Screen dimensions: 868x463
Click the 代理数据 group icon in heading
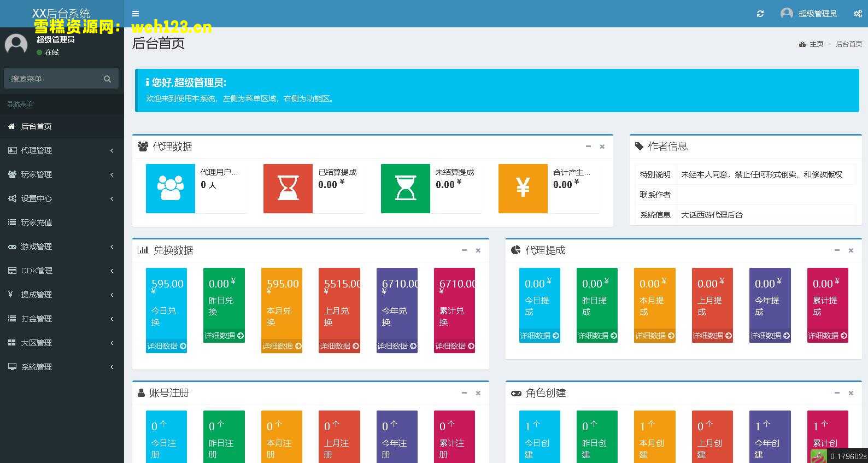pos(143,146)
